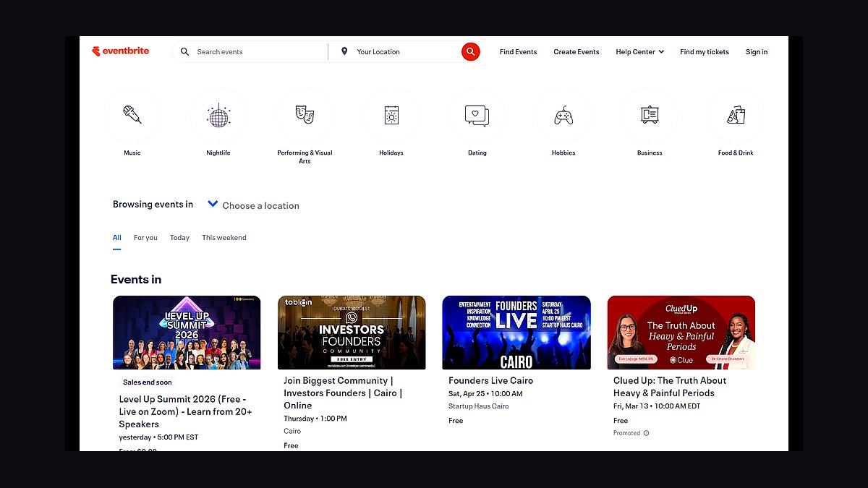
Task: Click the magnifier icon in search field
Action: 185,52
